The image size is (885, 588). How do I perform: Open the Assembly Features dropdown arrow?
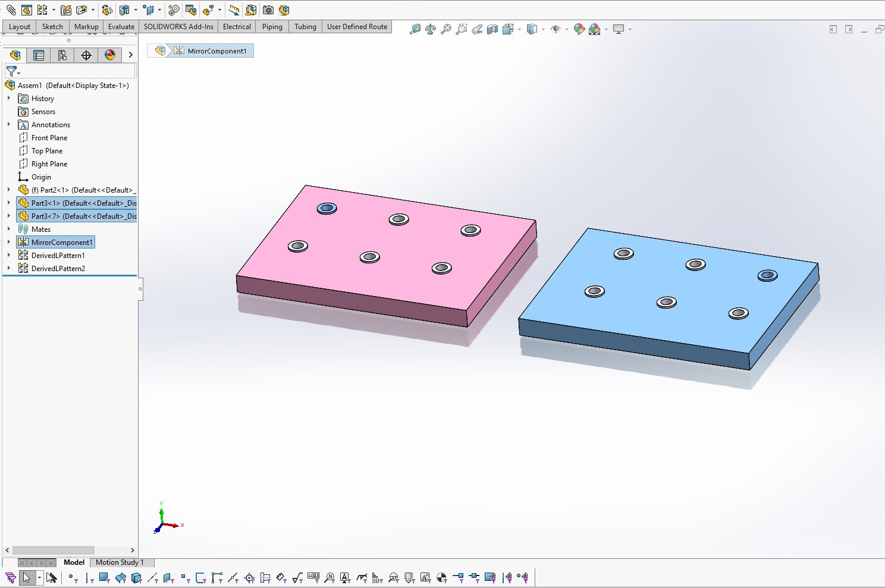pos(135,10)
